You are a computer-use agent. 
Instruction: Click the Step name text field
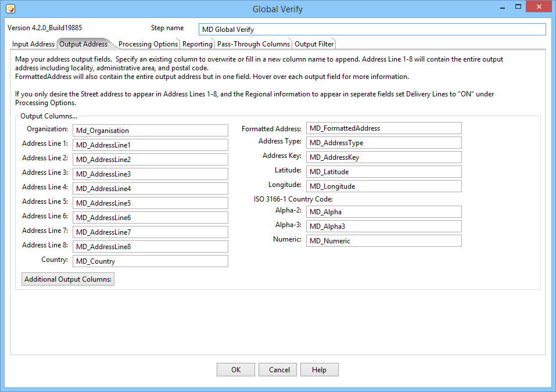pos(372,30)
